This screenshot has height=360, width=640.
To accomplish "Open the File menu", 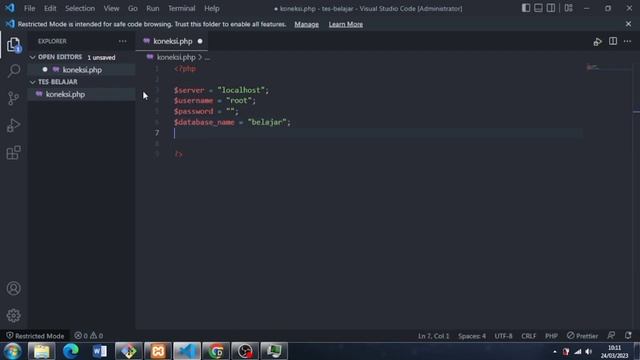I will coord(29,8).
